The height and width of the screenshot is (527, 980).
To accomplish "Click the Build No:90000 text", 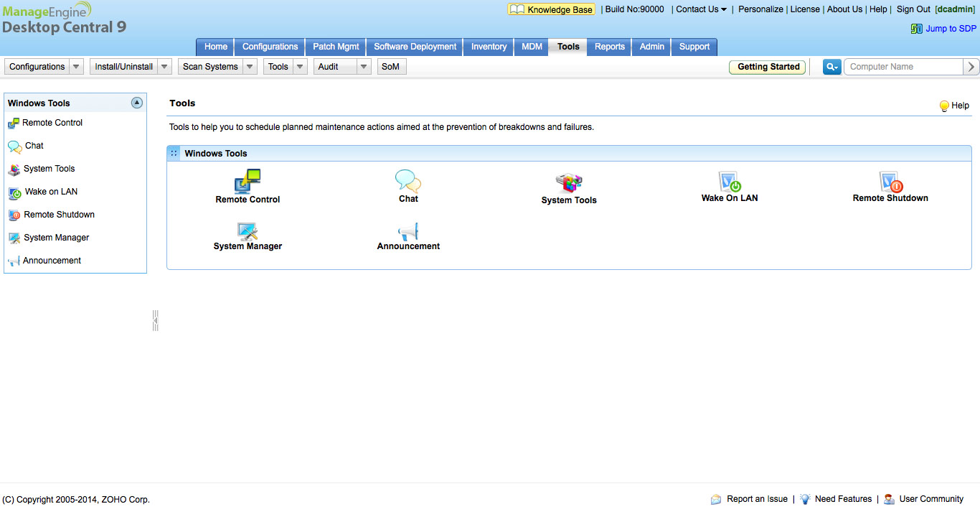I will pos(635,9).
